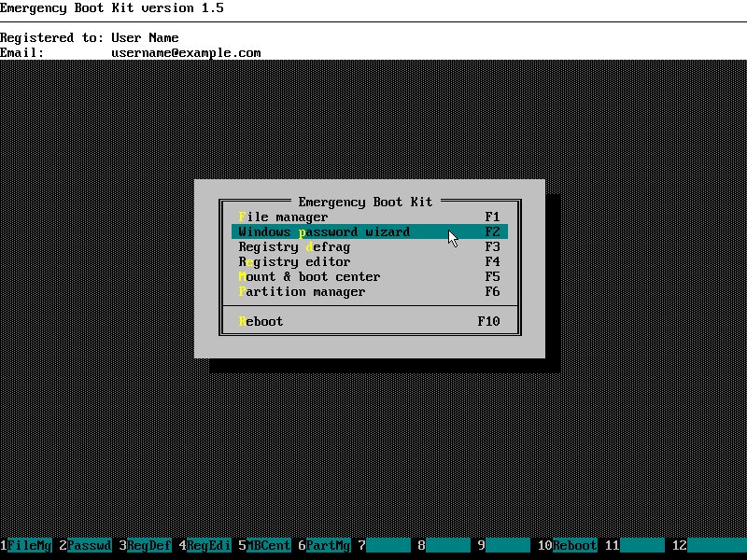
Task: Click 6 PartMg function key button
Action: tap(324, 545)
